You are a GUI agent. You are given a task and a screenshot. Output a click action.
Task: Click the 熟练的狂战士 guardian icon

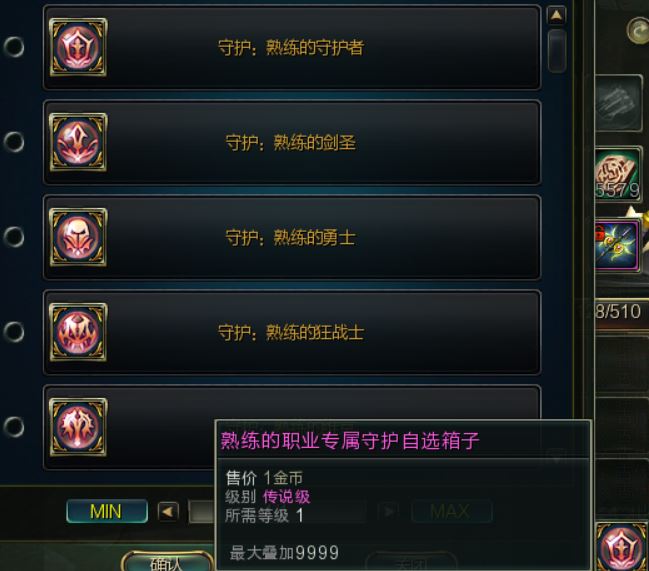(x=78, y=332)
